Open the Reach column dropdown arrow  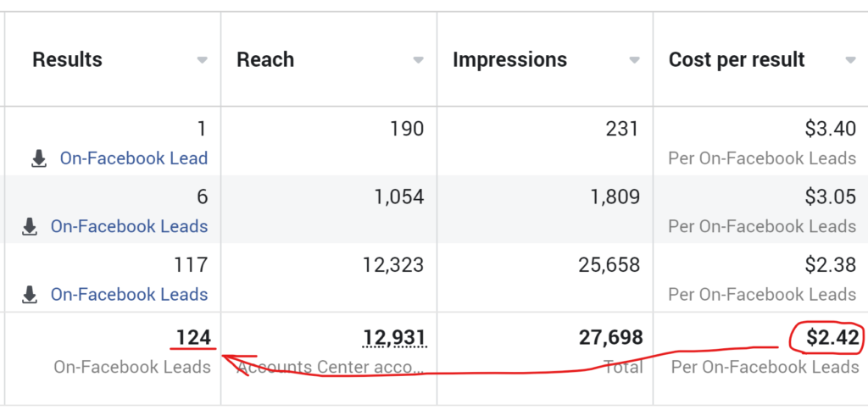pos(418,60)
